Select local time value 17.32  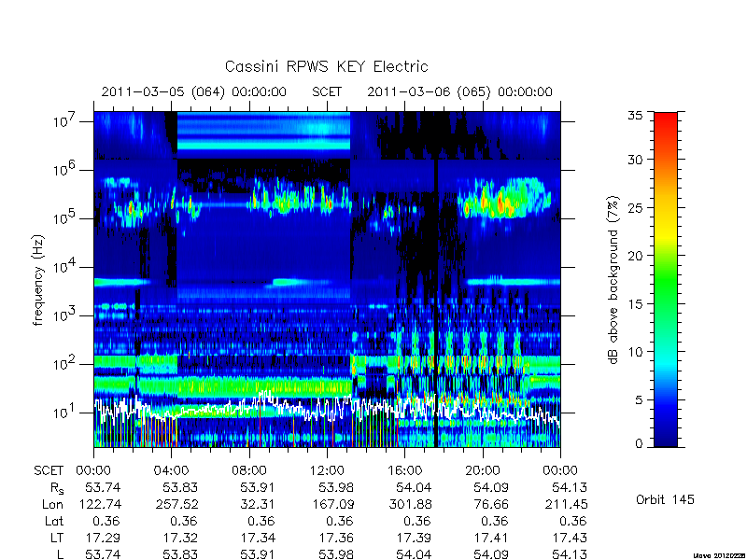point(180,538)
